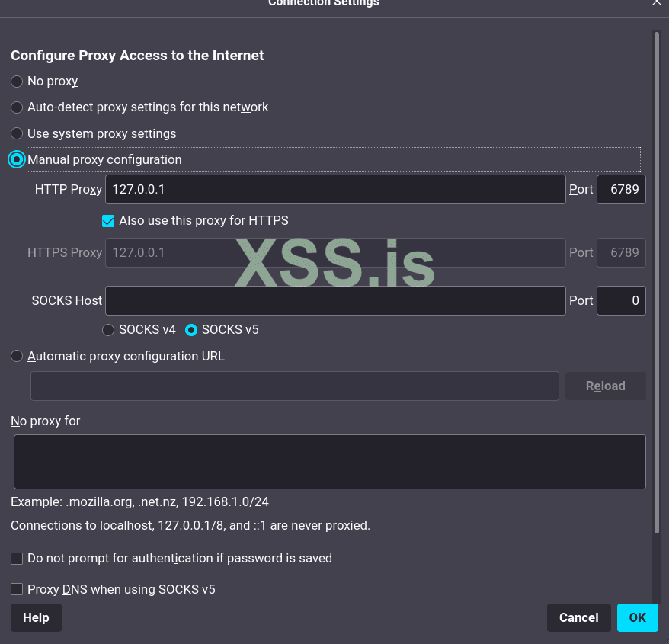669x644 pixels.
Task: Enable Do not prompt for authentication checkbox
Action: click(17, 558)
